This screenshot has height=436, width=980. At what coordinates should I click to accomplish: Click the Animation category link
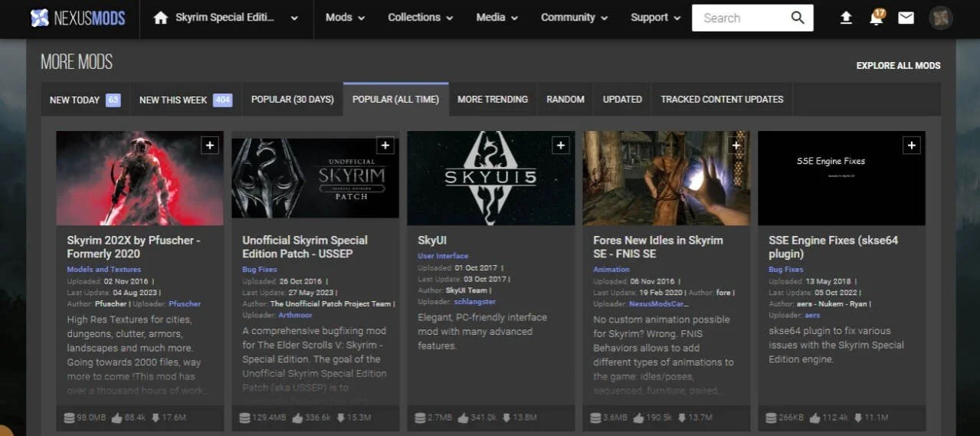pos(611,270)
